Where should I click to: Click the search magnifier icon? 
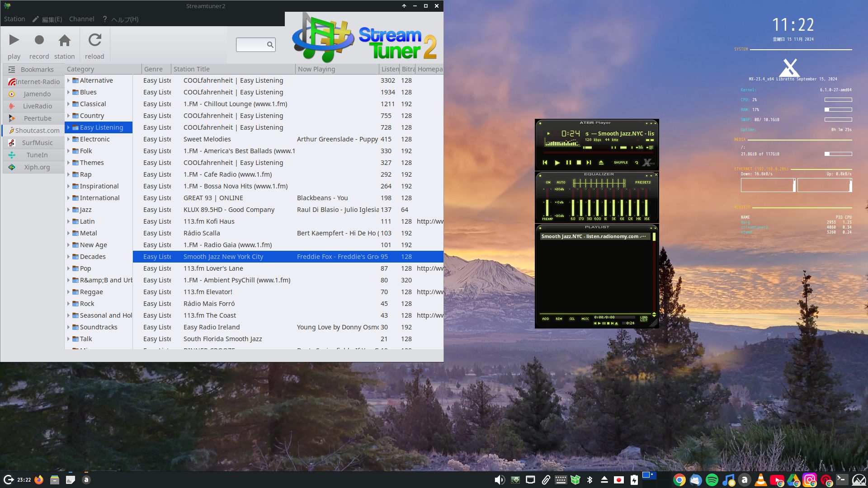270,45
